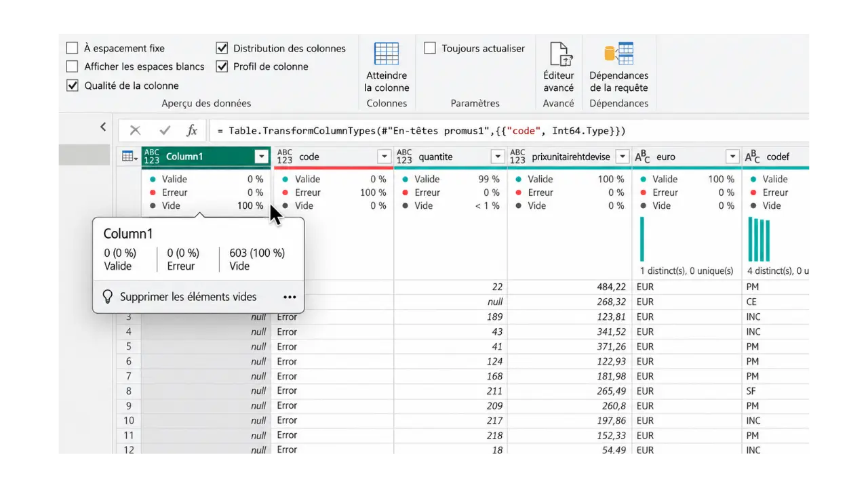The height and width of the screenshot is (488, 868).
Task: Click the codef cell showing CE
Action: point(775,302)
